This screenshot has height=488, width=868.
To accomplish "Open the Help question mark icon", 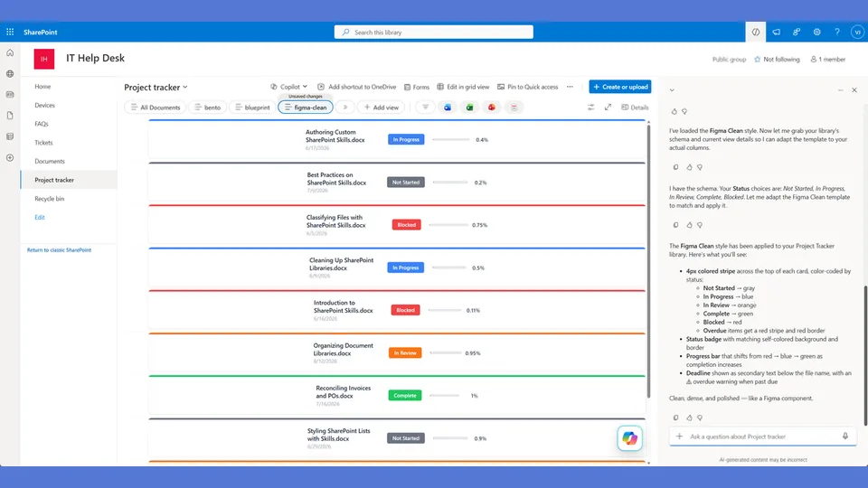I will point(837,33).
